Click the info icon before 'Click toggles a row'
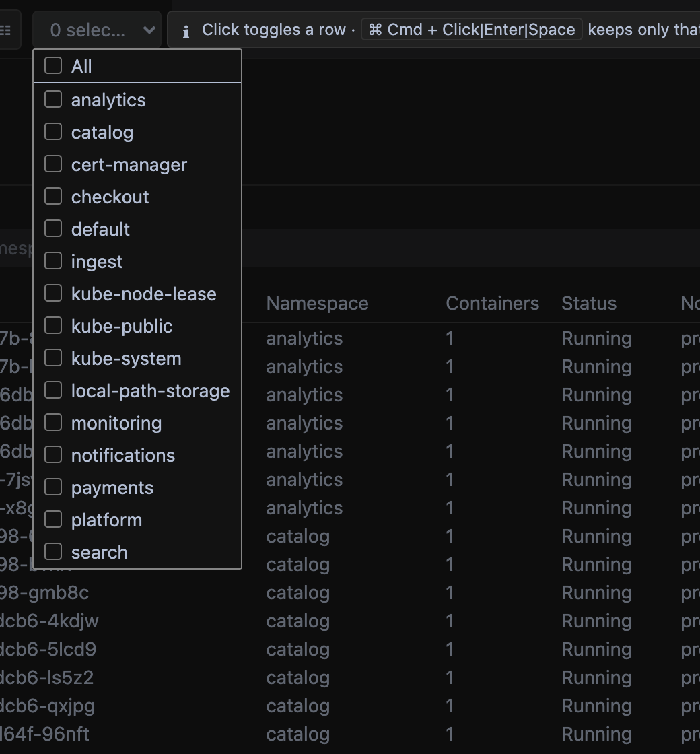The image size is (700, 754). point(186,31)
